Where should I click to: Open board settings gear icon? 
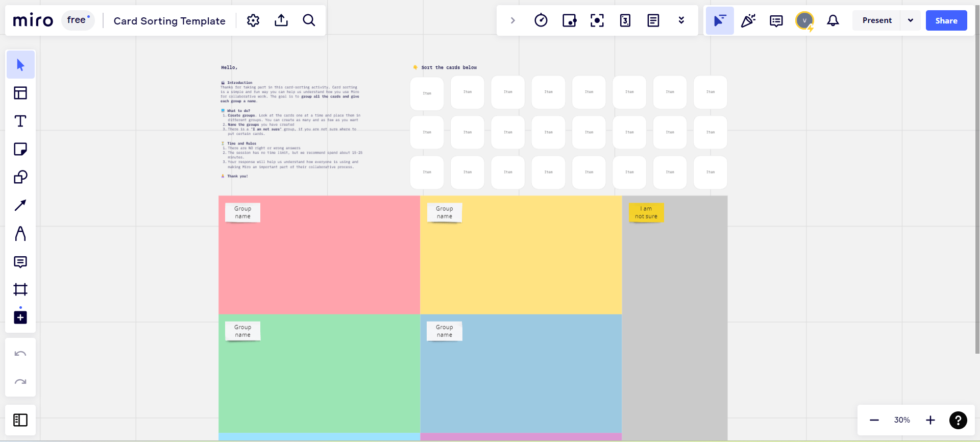[253, 20]
